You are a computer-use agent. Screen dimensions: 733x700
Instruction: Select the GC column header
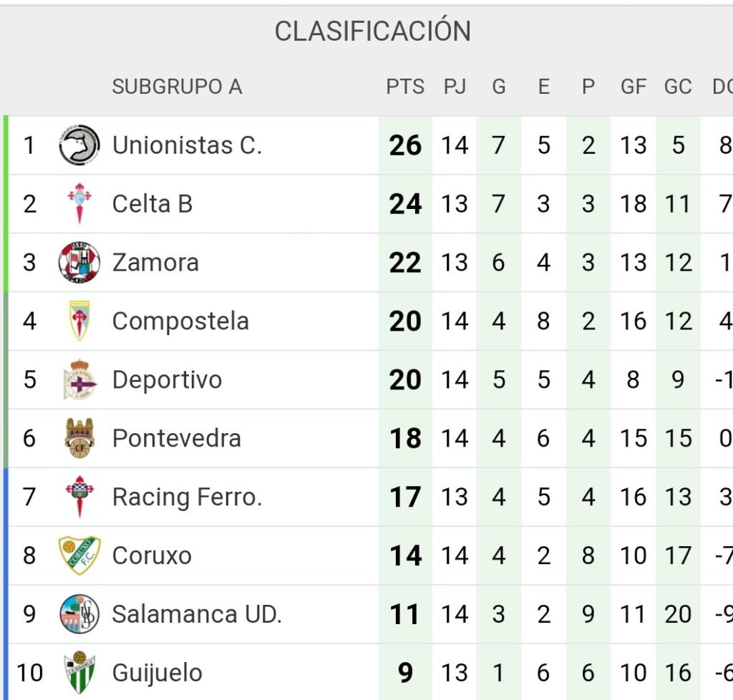678,87
